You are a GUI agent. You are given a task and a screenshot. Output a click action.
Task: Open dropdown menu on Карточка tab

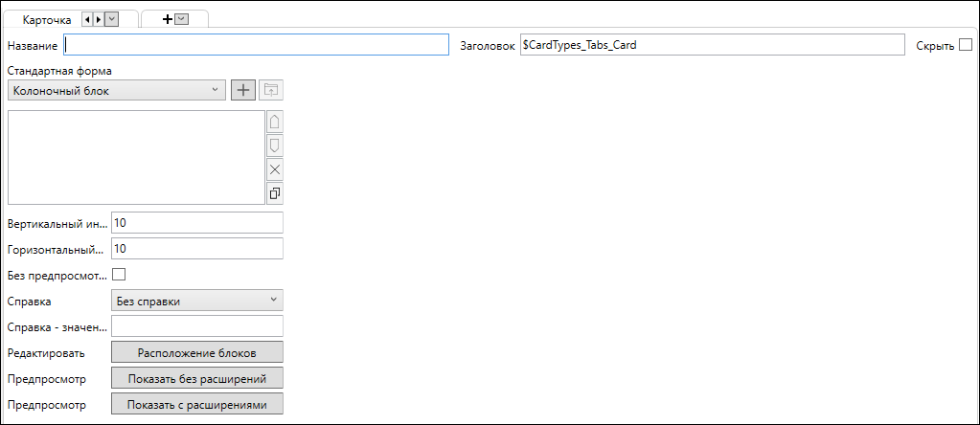tap(112, 19)
